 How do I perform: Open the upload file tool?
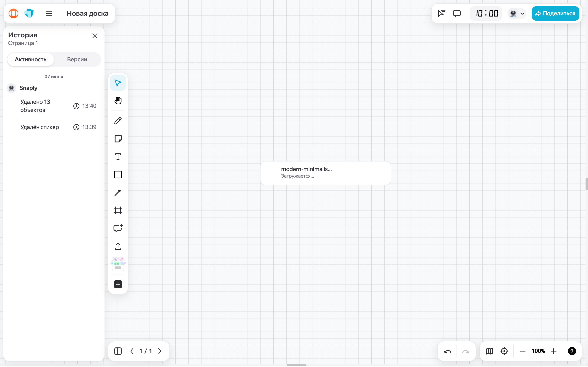click(118, 246)
